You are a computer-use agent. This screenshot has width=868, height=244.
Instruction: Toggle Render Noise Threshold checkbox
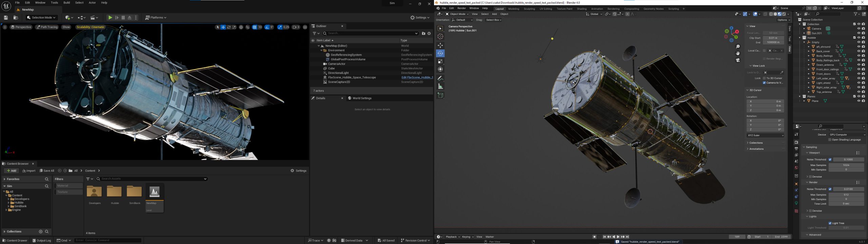point(830,189)
